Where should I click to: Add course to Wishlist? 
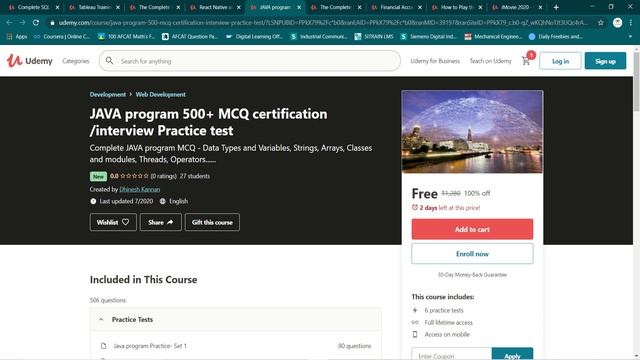pyautogui.click(x=113, y=222)
